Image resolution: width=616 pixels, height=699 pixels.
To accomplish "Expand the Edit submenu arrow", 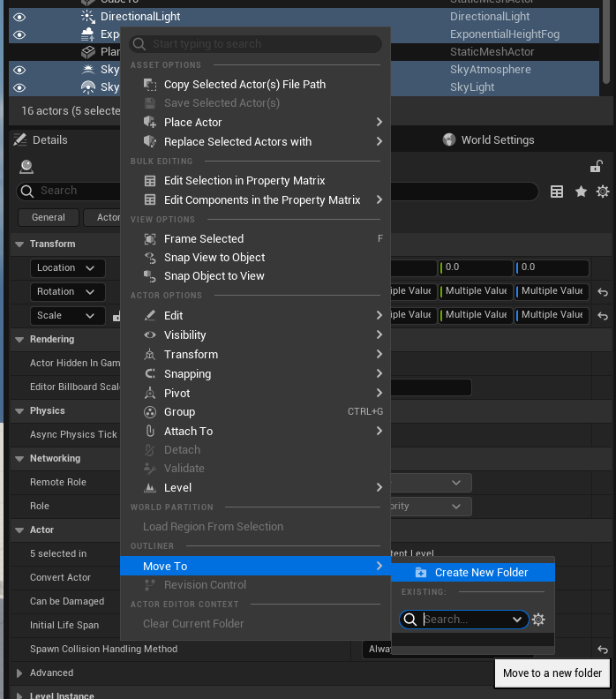I will 379,315.
